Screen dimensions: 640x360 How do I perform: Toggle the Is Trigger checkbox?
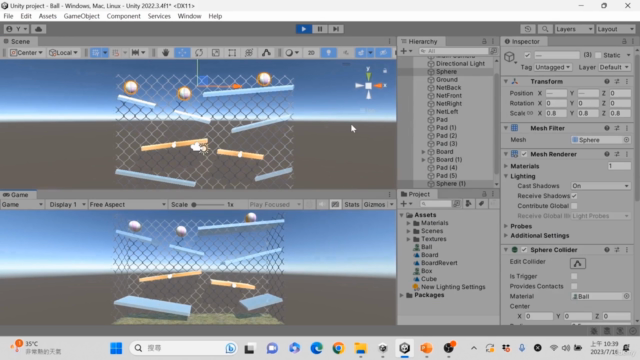574,276
